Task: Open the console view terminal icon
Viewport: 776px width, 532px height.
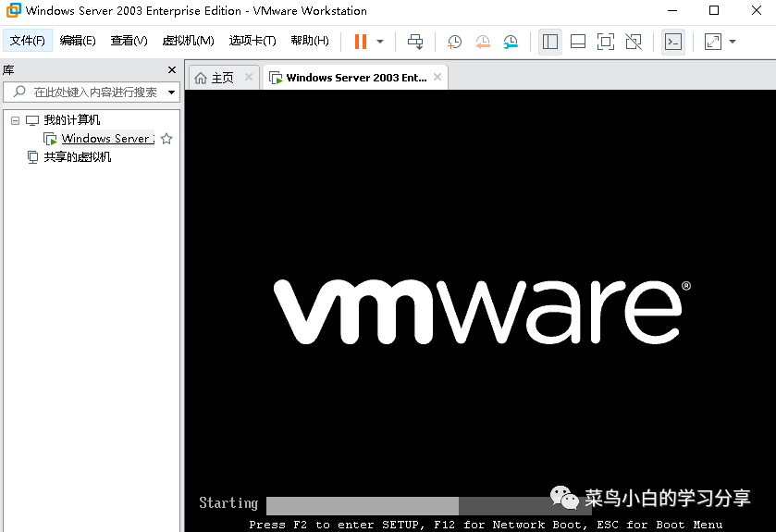Action: pyautogui.click(x=673, y=42)
